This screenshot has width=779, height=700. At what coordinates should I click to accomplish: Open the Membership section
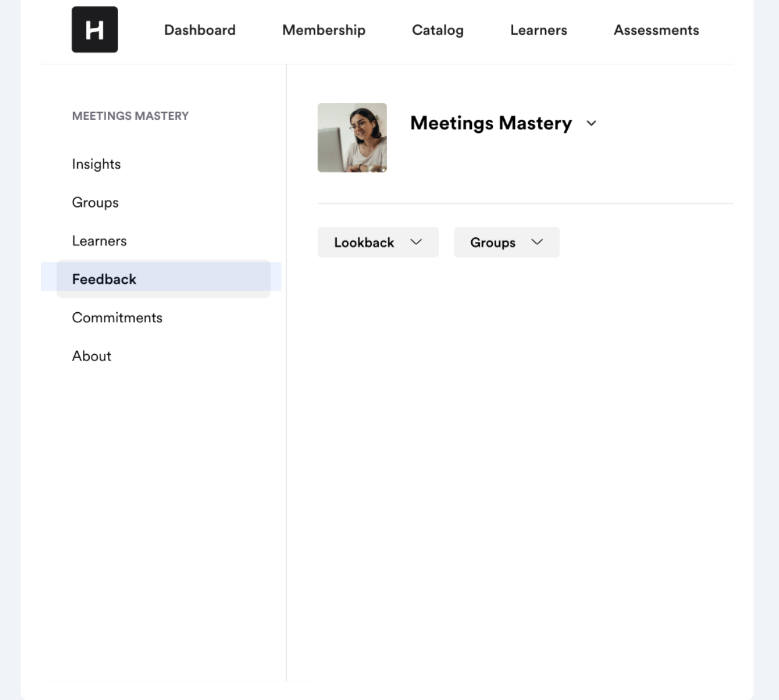coord(324,30)
